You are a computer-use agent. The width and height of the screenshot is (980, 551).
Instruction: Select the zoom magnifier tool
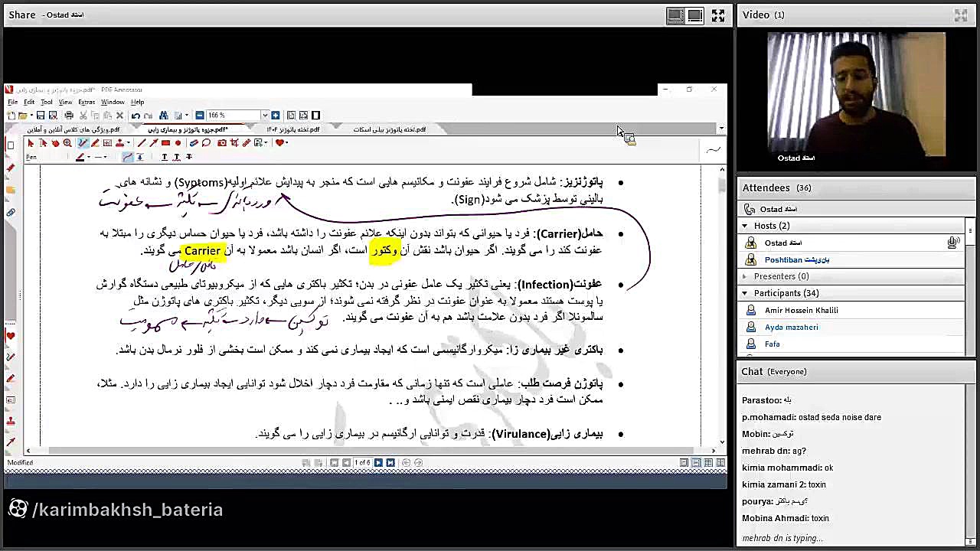(67, 142)
